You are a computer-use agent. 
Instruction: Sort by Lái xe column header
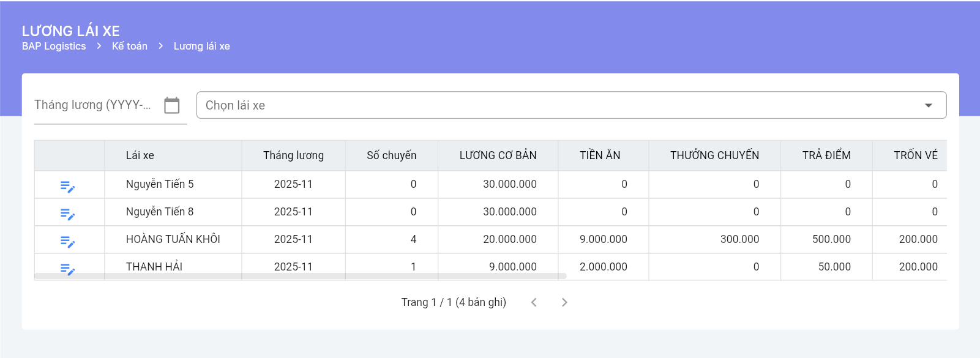140,155
